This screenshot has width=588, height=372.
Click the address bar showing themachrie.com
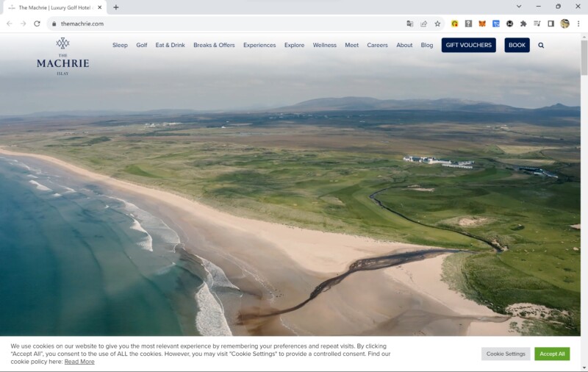point(225,24)
